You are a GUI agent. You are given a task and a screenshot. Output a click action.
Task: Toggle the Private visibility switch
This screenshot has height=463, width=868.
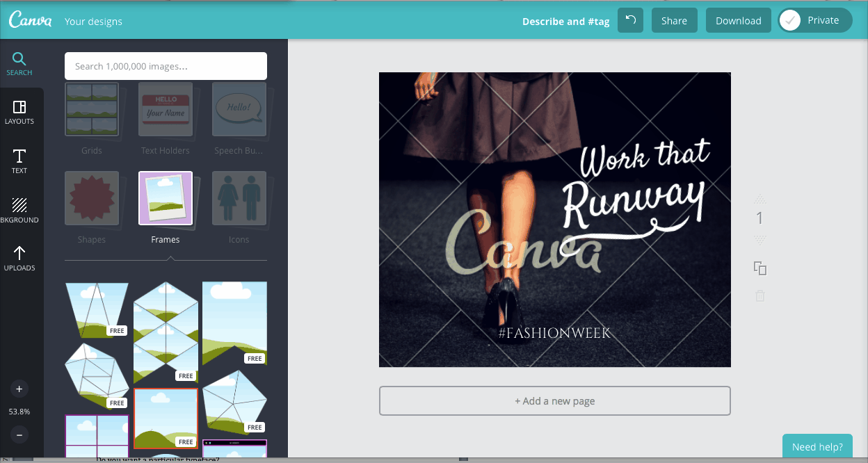click(x=814, y=20)
